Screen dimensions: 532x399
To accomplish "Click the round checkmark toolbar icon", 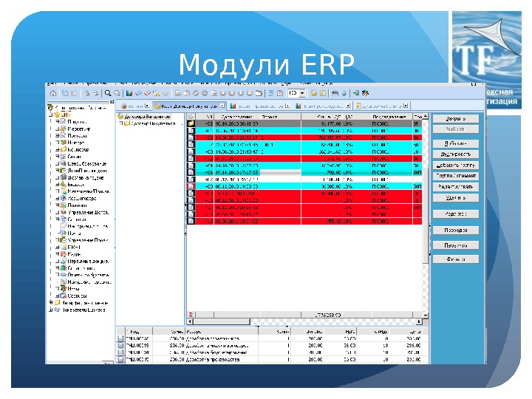I will pos(196,93).
